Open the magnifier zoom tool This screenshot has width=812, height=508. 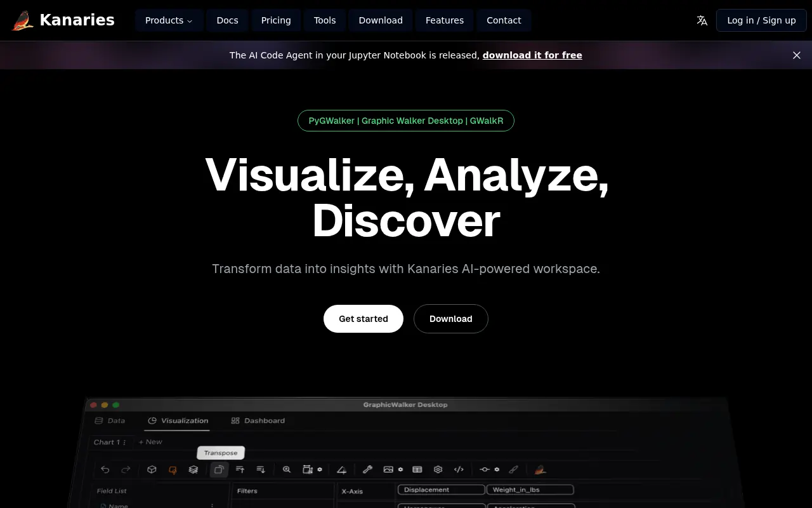click(286, 469)
